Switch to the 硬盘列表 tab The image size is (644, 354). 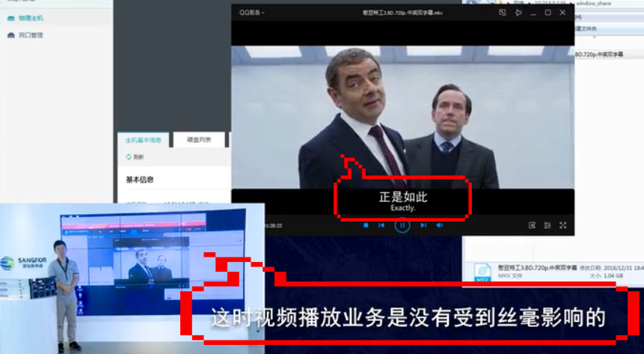[199, 140]
